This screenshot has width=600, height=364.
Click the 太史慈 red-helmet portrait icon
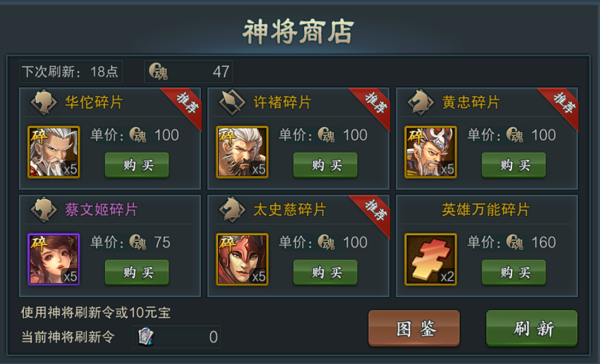[242, 259]
